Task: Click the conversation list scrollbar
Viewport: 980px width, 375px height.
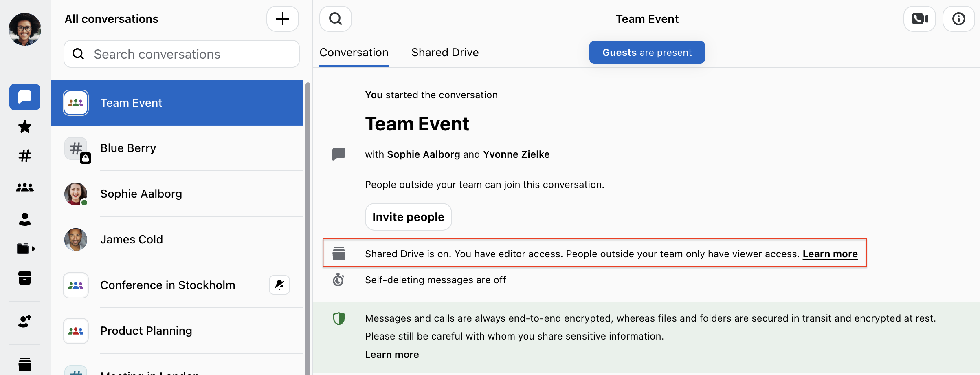Action: point(308,228)
